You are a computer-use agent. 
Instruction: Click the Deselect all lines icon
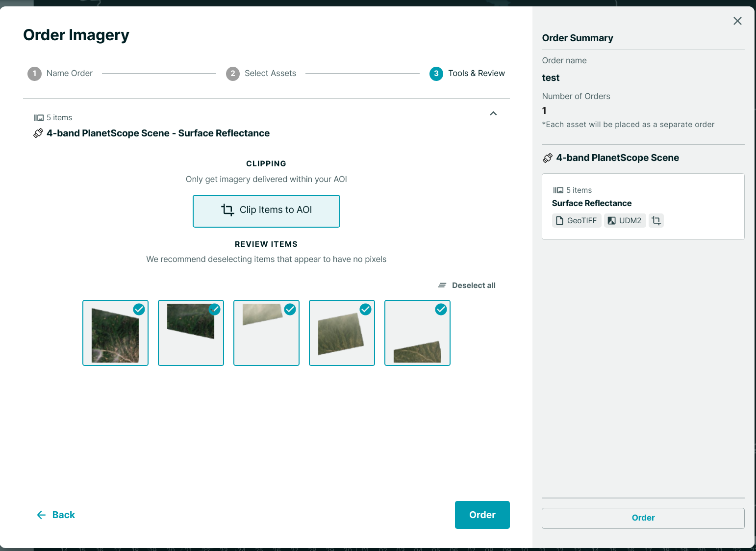click(x=442, y=285)
